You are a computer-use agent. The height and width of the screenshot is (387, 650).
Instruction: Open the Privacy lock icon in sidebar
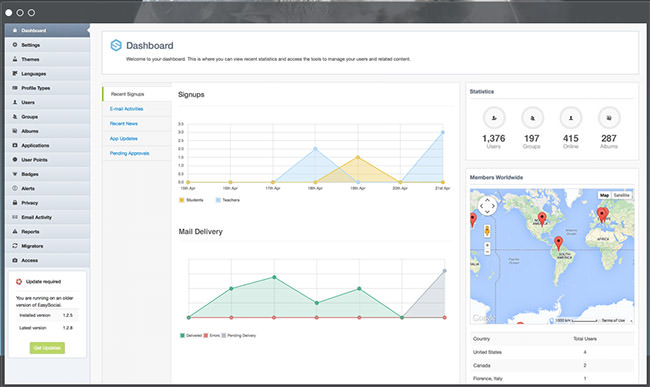click(x=15, y=203)
